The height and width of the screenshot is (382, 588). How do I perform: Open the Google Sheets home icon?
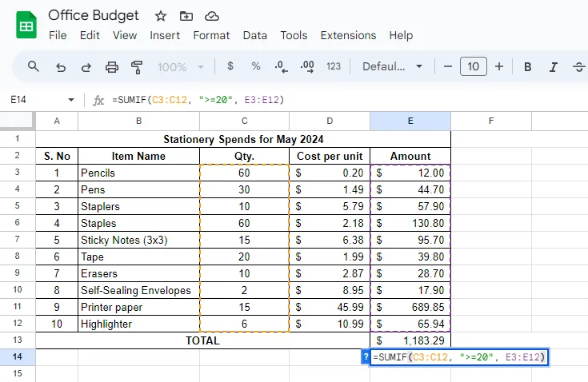(26, 25)
